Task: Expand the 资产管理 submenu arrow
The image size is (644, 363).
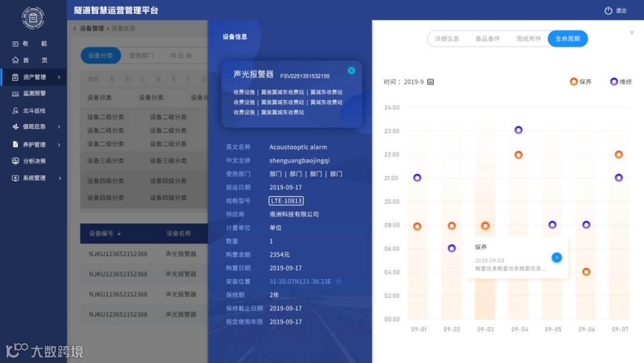Action: [59, 77]
